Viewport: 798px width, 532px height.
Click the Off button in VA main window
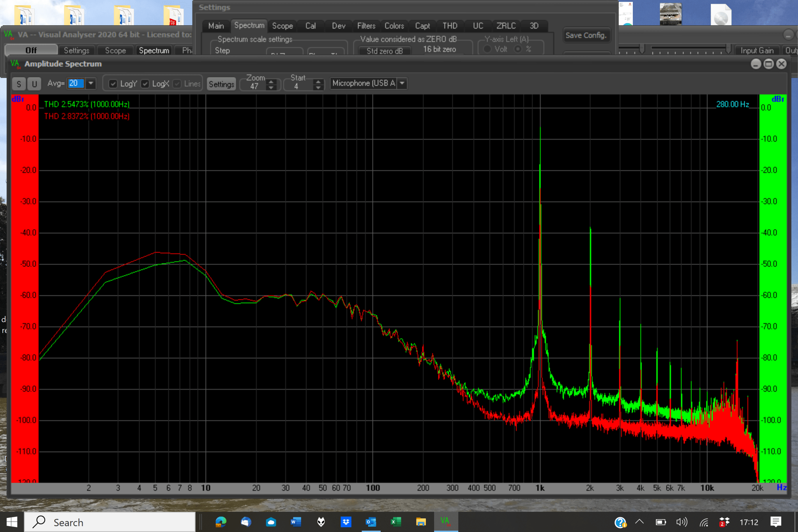tap(31, 50)
